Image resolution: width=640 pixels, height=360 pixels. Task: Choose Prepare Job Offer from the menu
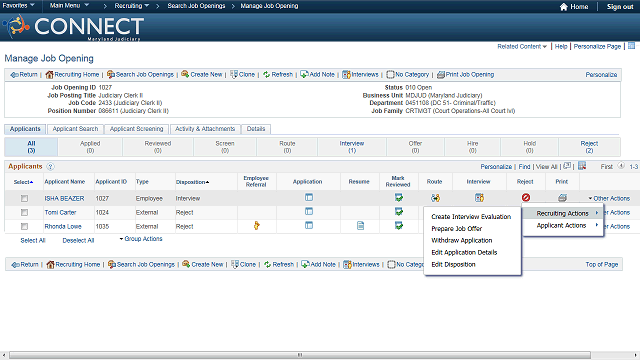tap(457, 229)
